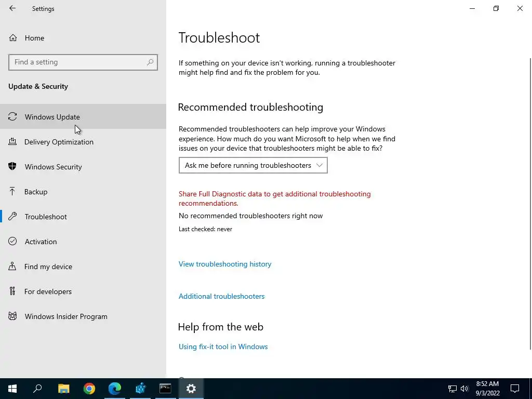Select Troubleshoot in sidebar
Image resolution: width=532 pixels, height=399 pixels.
(x=83, y=217)
